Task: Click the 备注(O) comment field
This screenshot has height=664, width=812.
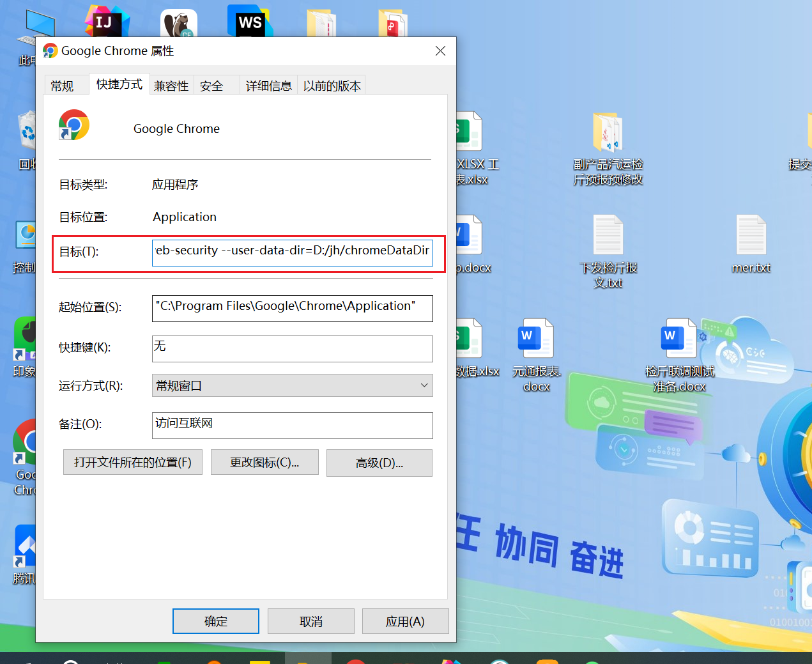Action: (x=293, y=425)
